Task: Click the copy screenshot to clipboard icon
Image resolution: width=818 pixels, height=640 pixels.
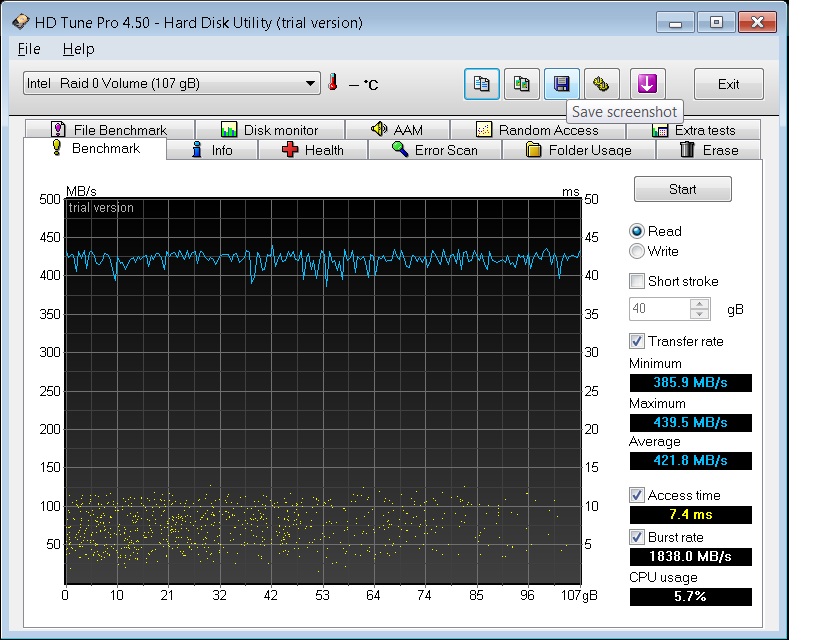Action: pos(521,84)
